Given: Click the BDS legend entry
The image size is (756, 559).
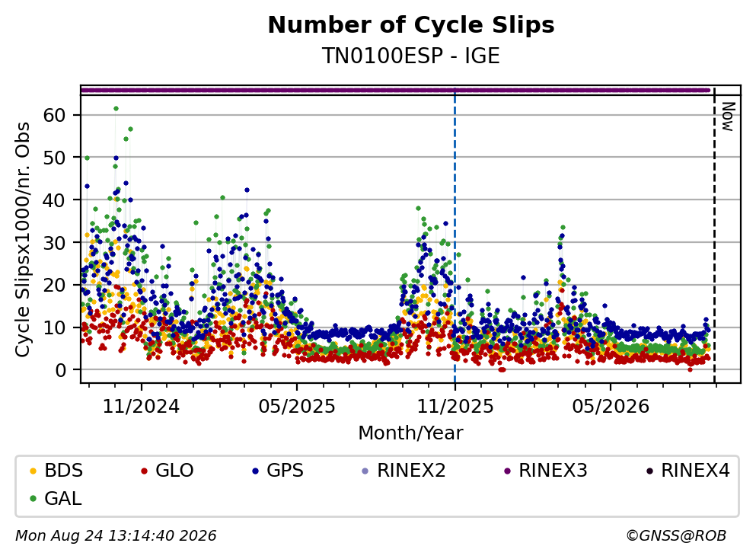Looking at the screenshot, I should pos(56,470).
